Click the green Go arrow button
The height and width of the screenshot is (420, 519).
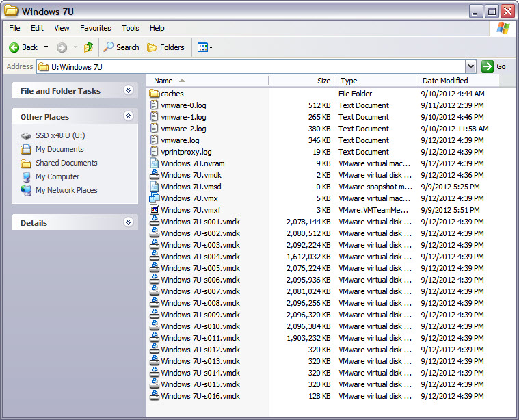tap(488, 66)
